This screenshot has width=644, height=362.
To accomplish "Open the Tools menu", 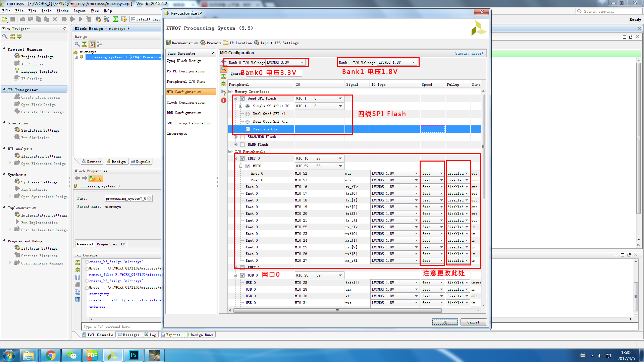I will point(46,11).
